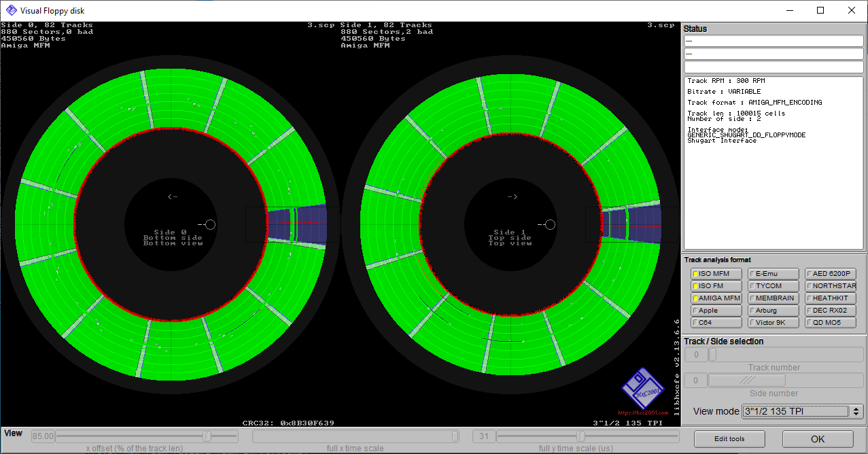Image resolution: width=868 pixels, height=454 pixels.
Task: Click the 'Bitrate : VARIABLE' line
Action: click(724, 92)
